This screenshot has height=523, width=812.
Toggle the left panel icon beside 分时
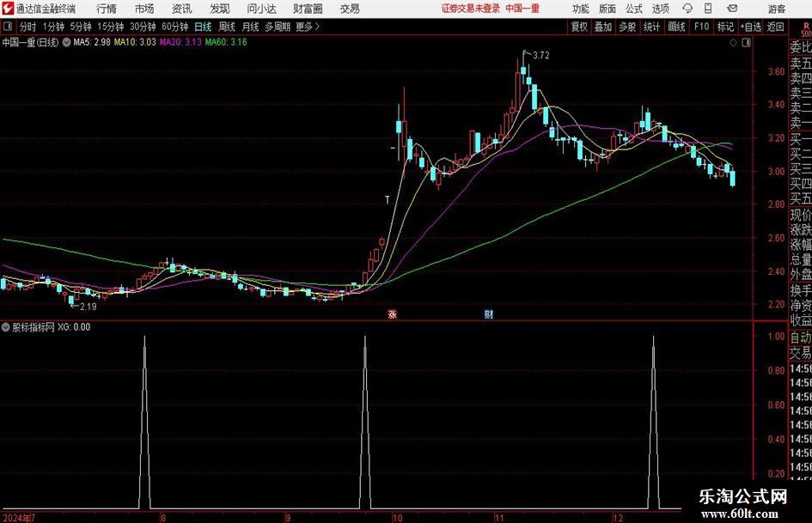coord(8,27)
